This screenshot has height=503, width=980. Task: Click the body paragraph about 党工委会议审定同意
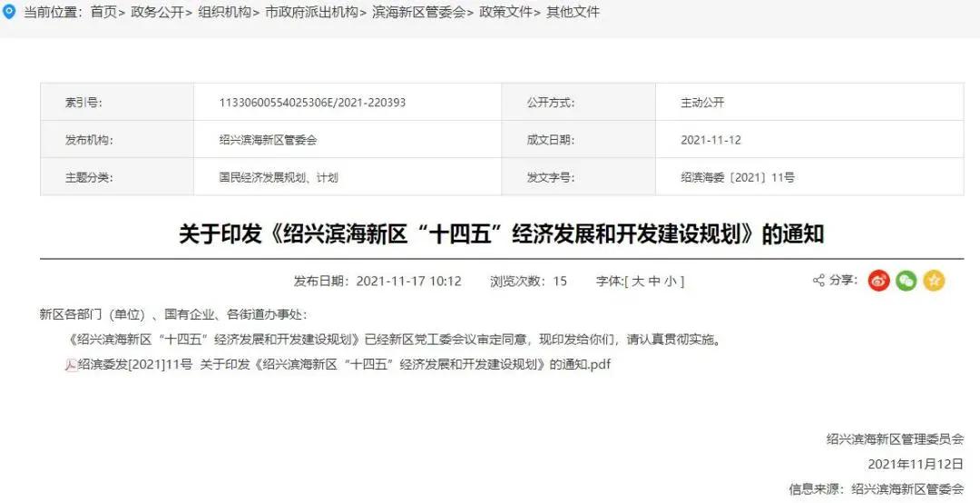pos(393,340)
